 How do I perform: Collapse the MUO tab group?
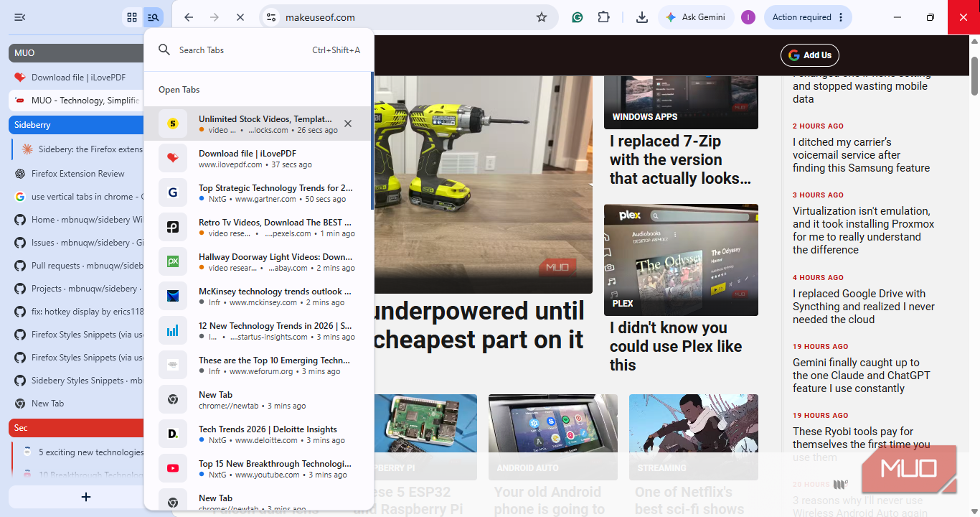(76, 53)
